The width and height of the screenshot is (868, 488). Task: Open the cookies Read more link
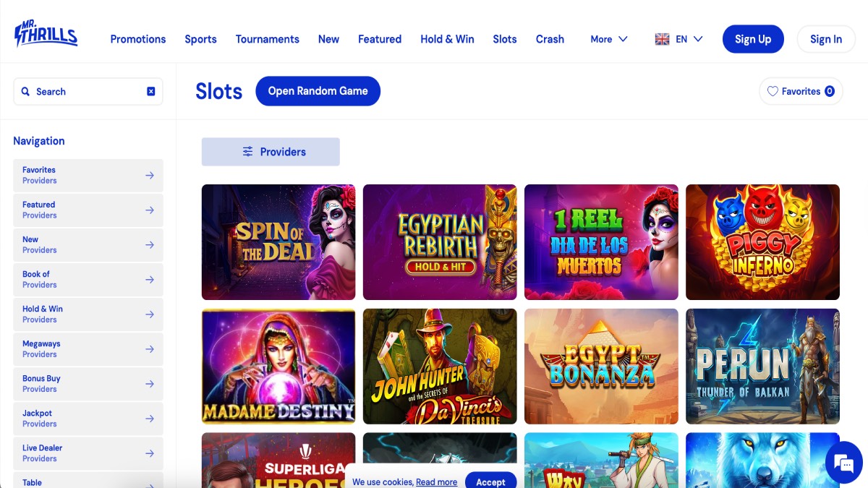click(436, 482)
